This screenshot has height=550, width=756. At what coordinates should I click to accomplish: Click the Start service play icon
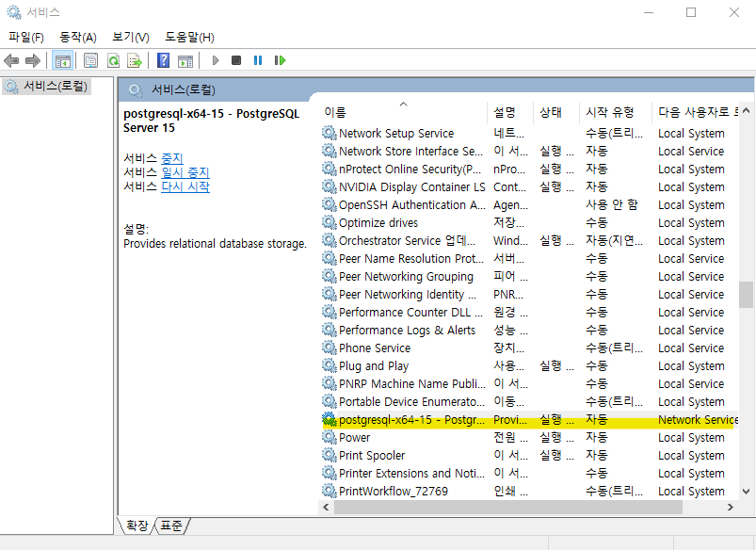coord(216,60)
